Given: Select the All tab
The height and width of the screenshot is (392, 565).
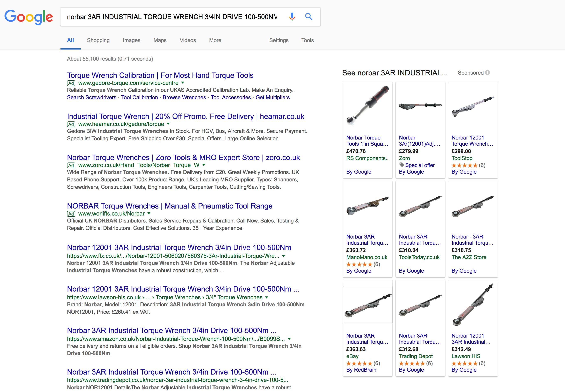Looking at the screenshot, I should 70,40.
